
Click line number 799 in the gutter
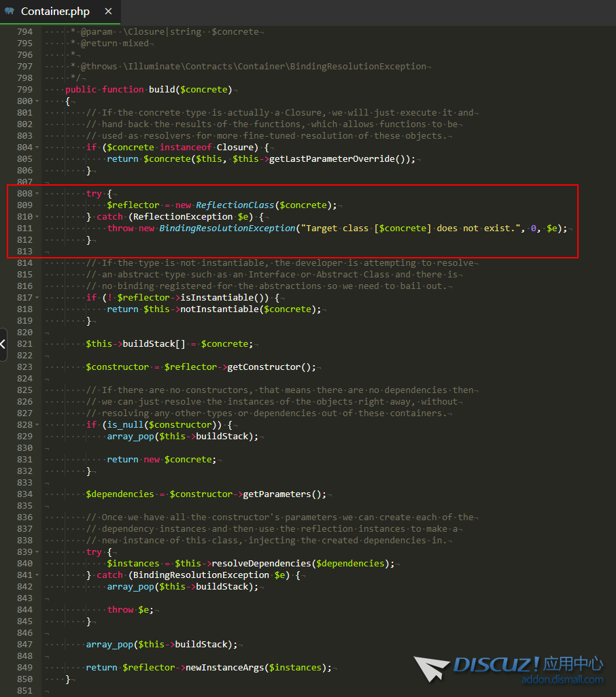point(24,90)
